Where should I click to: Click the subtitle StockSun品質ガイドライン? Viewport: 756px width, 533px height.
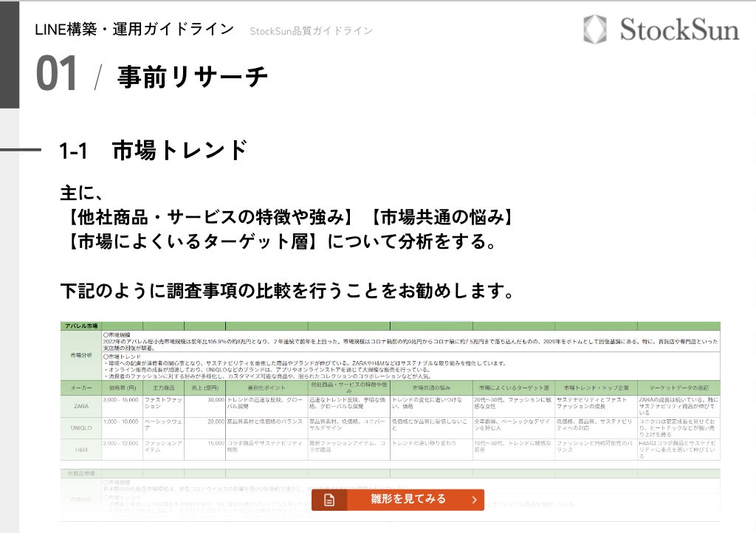point(311,31)
